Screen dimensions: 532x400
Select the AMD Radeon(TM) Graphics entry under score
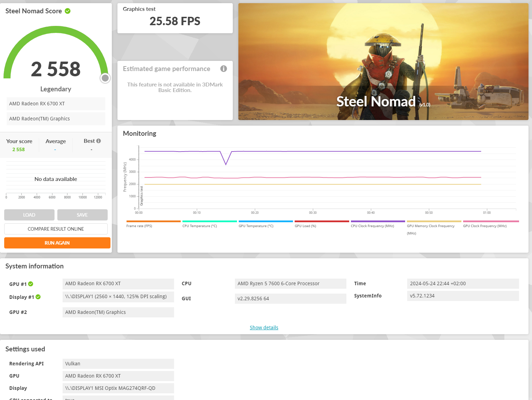coord(56,119)
